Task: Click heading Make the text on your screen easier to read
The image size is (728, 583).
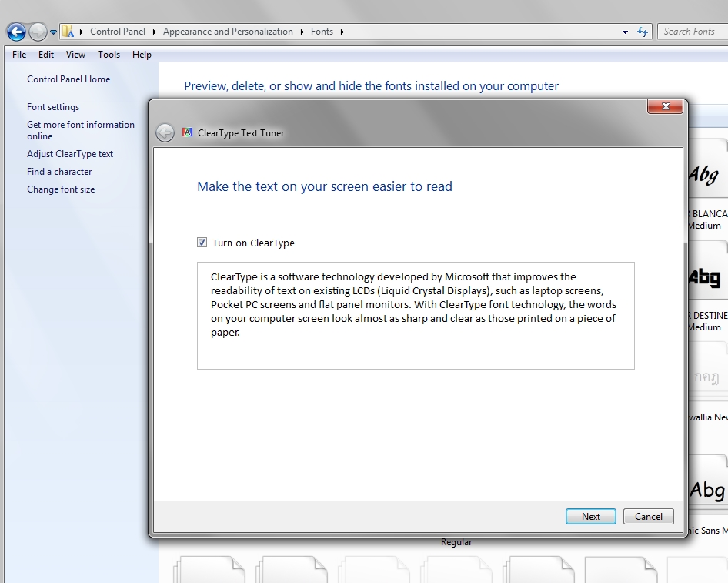Action: click(325, 186)
